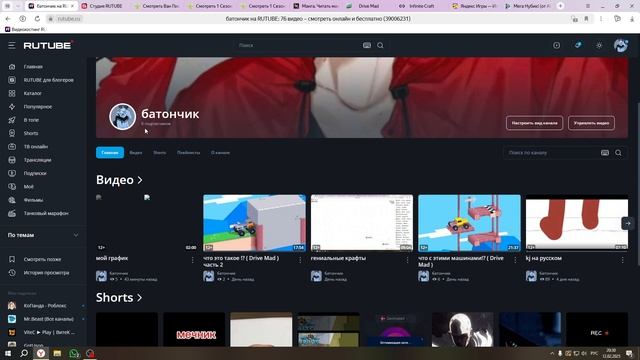Click the RUTUBE logo
Image resolution: width=640 pixels, height=360 pixels.
(x=48, y=45)
